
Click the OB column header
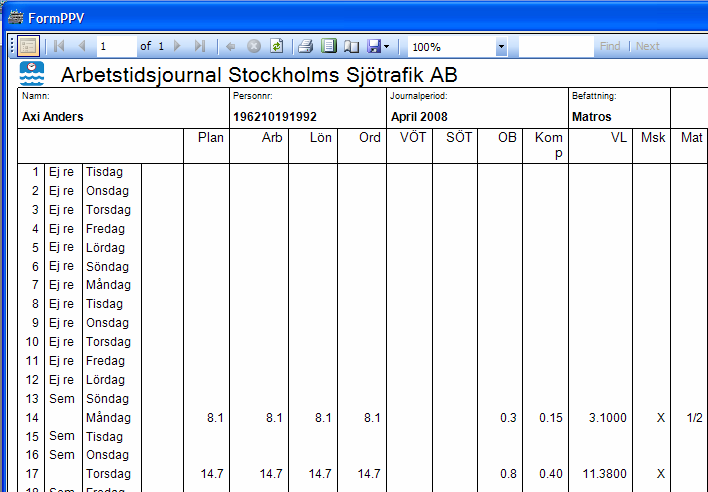[507, 138]
